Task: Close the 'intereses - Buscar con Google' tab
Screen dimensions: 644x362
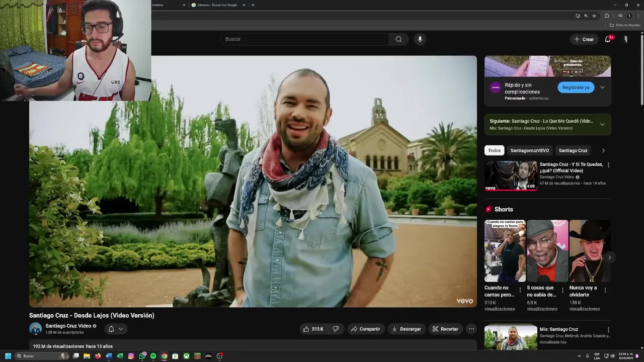Action: coord(244,5)
